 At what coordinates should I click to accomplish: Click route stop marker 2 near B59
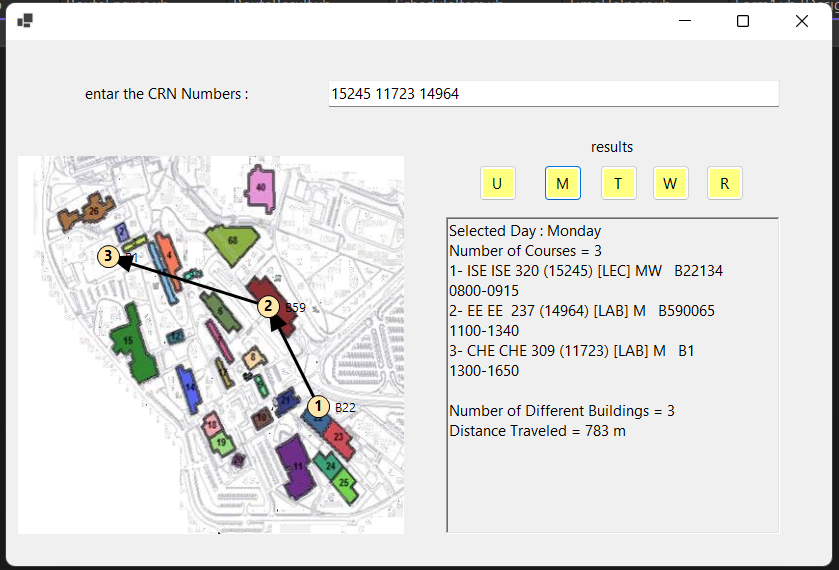(x=268, y=307)
